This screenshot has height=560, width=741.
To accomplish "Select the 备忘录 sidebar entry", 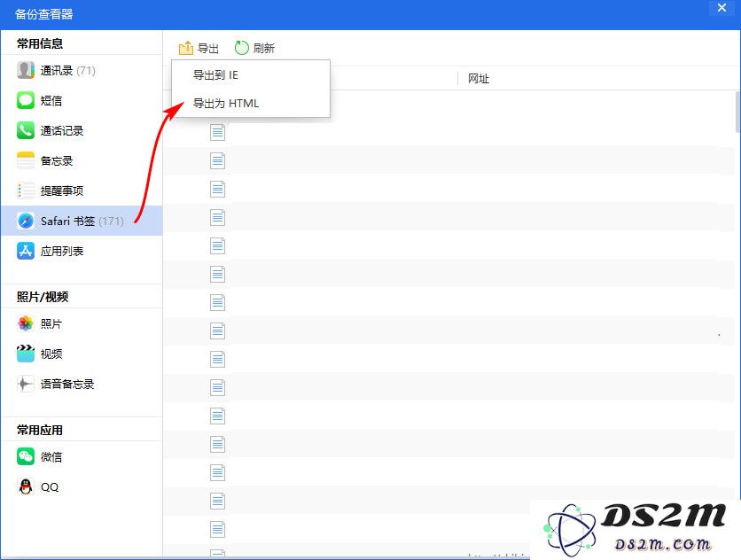I will pyautogui.click(x=82, y=160).
